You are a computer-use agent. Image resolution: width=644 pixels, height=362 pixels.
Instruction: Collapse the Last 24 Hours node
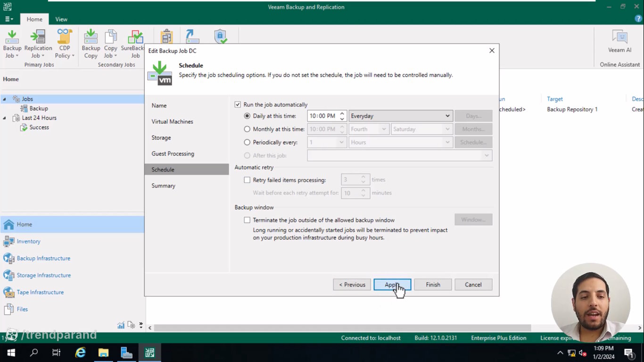pos(5,118)
